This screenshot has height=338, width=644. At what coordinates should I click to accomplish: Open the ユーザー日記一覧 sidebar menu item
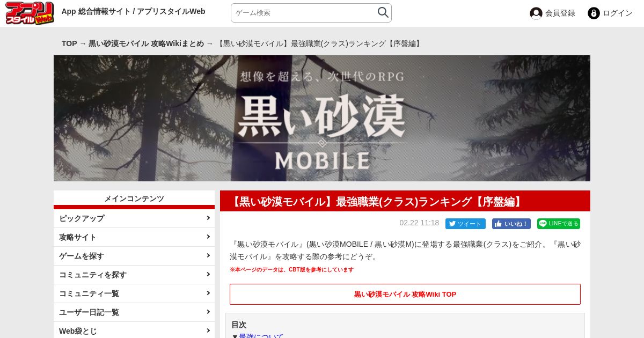pyautogui.click(x=134, y=312)
